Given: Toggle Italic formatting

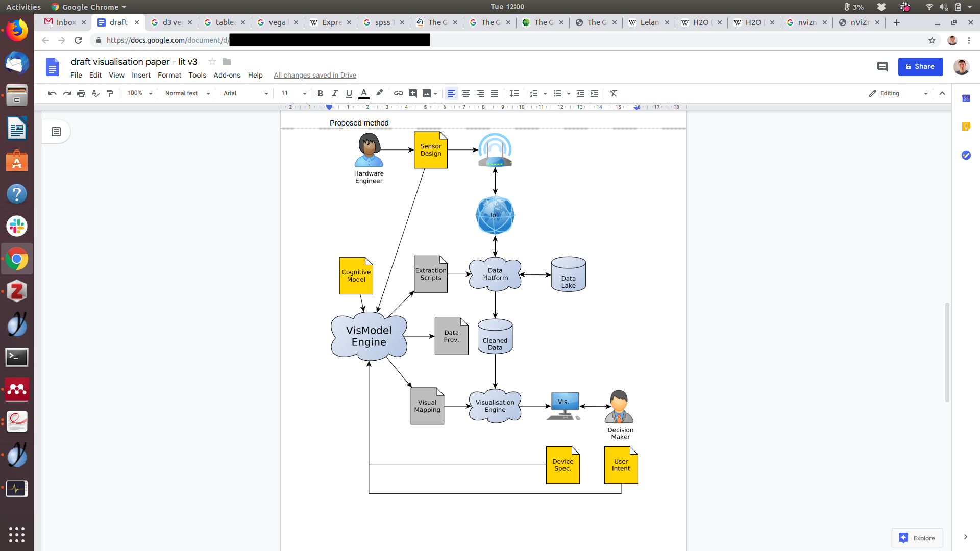Looking at the screenshot, I should pyautogui.click(x=334, y=93).
